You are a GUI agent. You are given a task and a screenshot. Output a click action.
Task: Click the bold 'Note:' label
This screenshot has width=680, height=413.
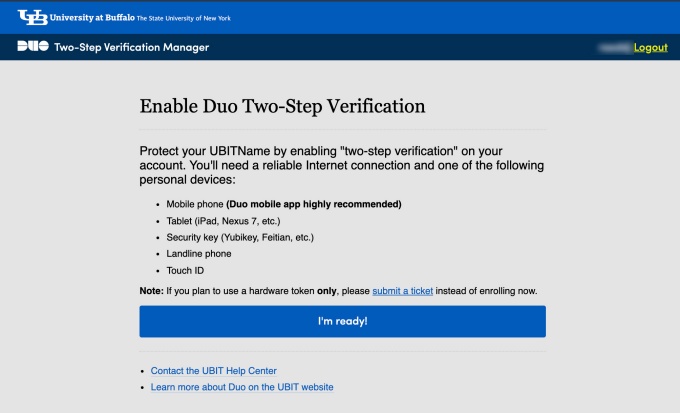[153, 290]
